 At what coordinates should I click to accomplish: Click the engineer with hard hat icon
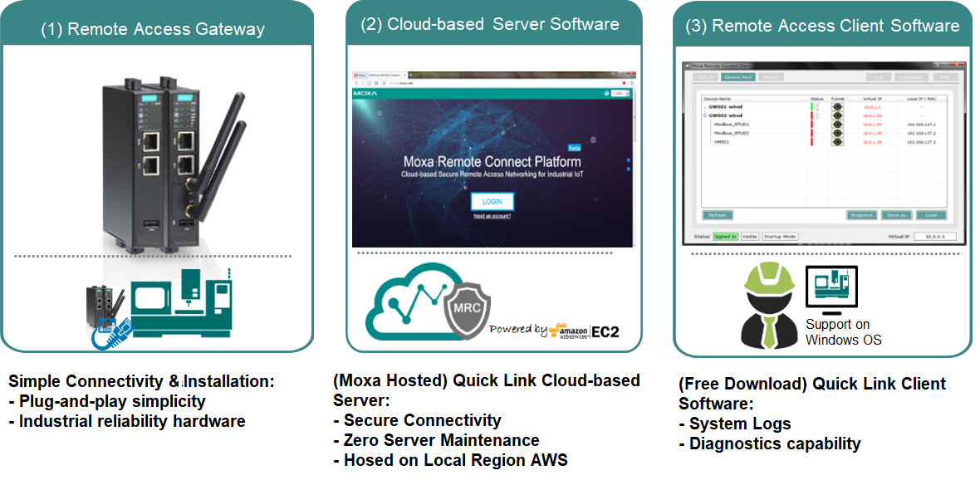coord(762,306)
